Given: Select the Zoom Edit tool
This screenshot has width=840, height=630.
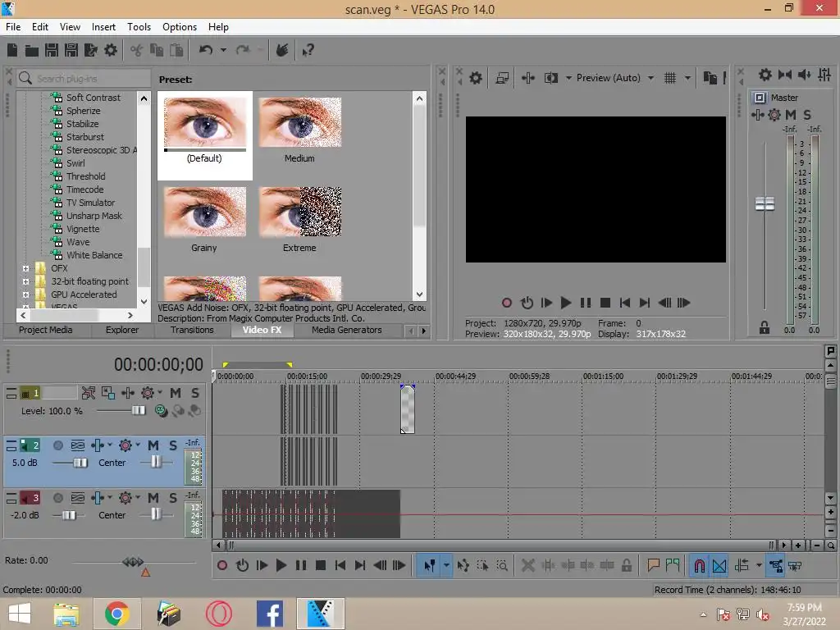Looking at the screenshot, I should 502,566.
